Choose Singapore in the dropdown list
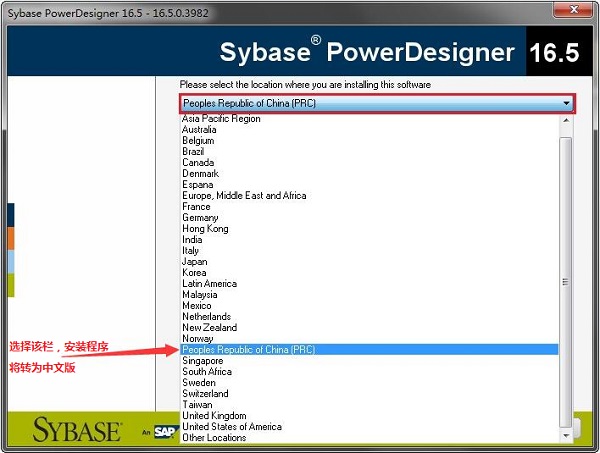600x453 pixels. pos(202,361)
